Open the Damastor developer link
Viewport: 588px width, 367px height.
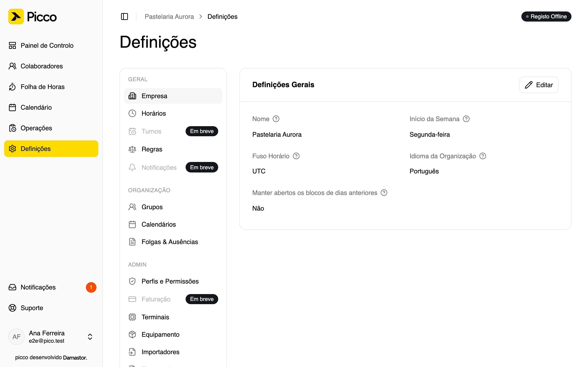[75, 358]
